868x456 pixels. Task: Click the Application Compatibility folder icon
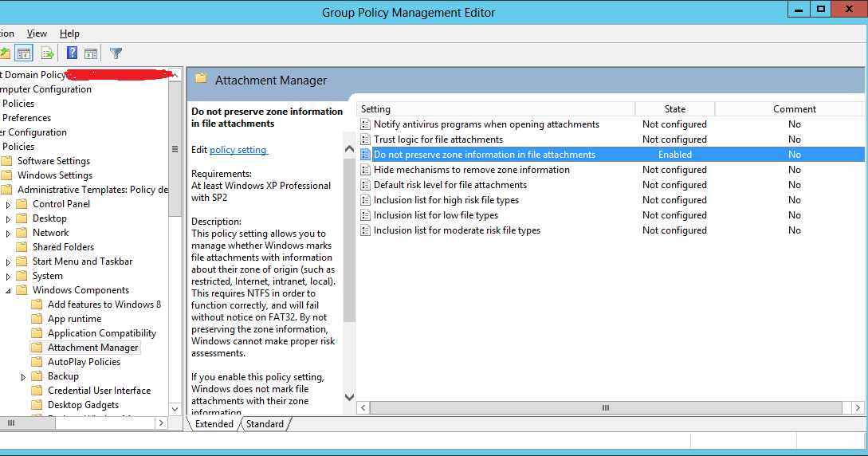(37, 333)
